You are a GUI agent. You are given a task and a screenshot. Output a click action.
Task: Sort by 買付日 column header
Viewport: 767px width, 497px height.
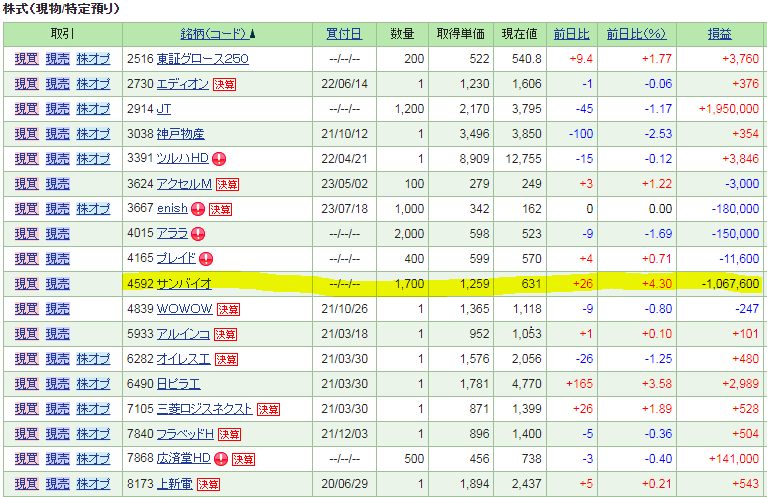[x=344, y=34]
